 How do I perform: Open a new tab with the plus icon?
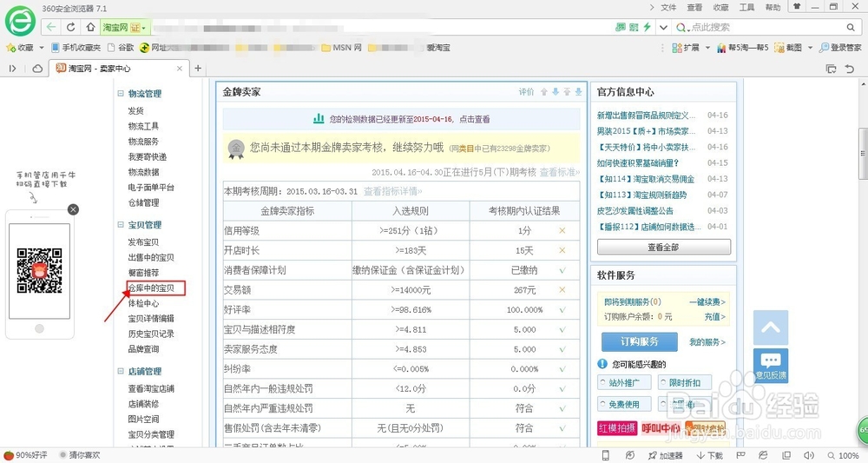(x=198, y=68)
